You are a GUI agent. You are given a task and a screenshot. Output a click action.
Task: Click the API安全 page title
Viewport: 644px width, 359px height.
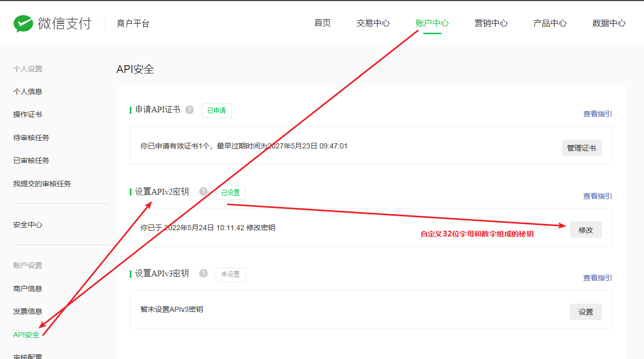tap(135, 69)
